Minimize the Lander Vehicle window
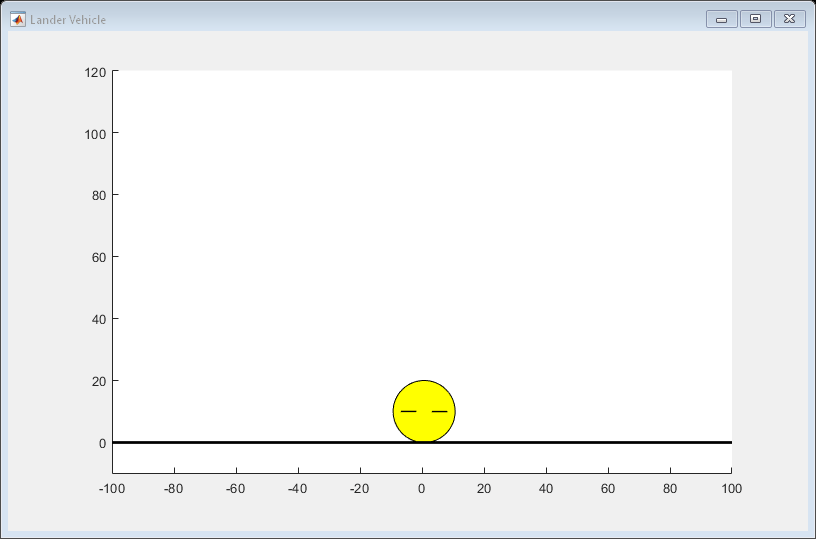 tap(721, 19)
